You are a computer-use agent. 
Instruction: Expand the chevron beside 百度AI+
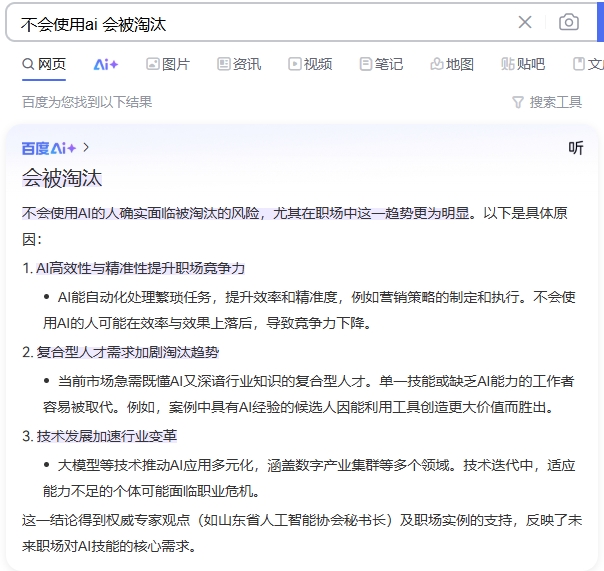tap(87, 148)
